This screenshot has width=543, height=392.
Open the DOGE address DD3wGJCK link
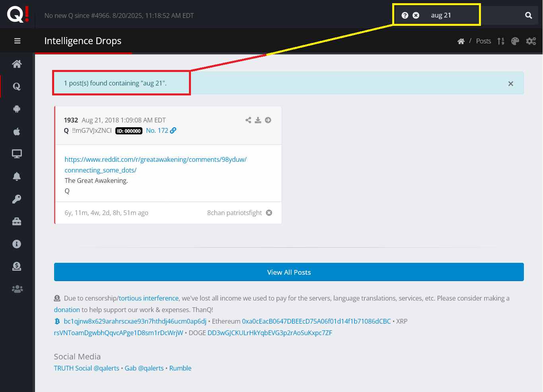coord(270,333)
